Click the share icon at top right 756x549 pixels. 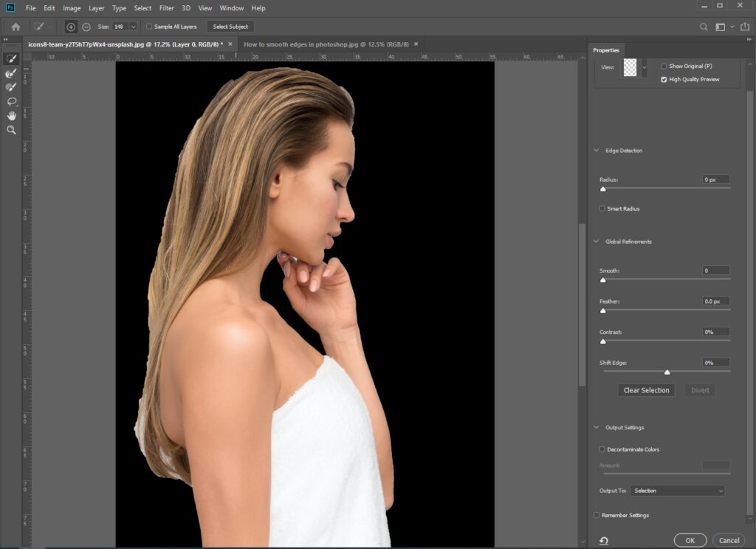(x=745, y=27)
